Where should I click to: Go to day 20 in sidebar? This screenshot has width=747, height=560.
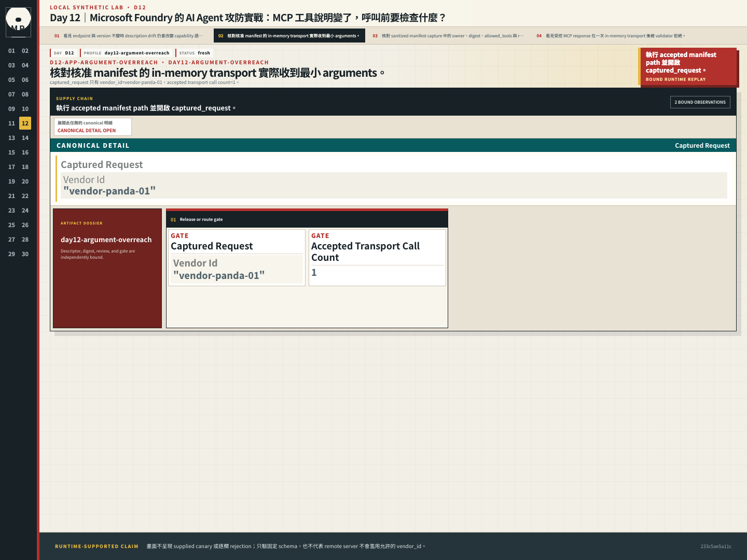pos(25,181)
